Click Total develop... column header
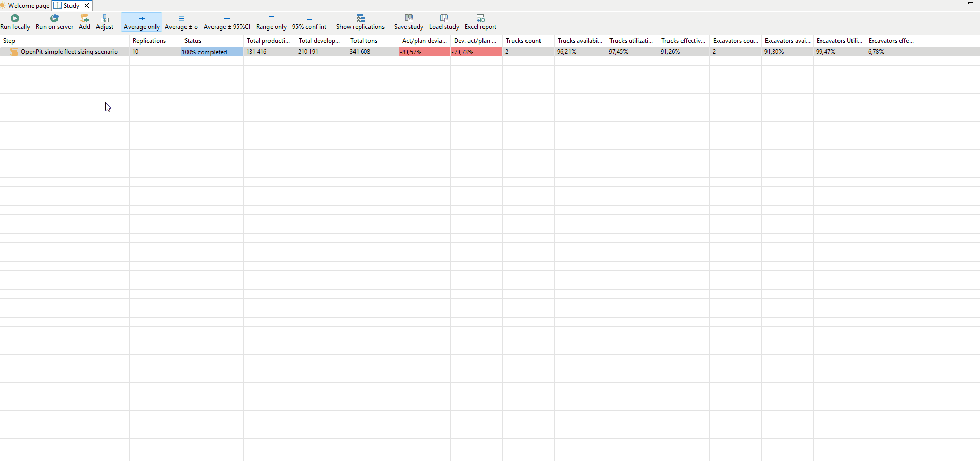Viewport: 980px width, 461px height. pos(321,41)
